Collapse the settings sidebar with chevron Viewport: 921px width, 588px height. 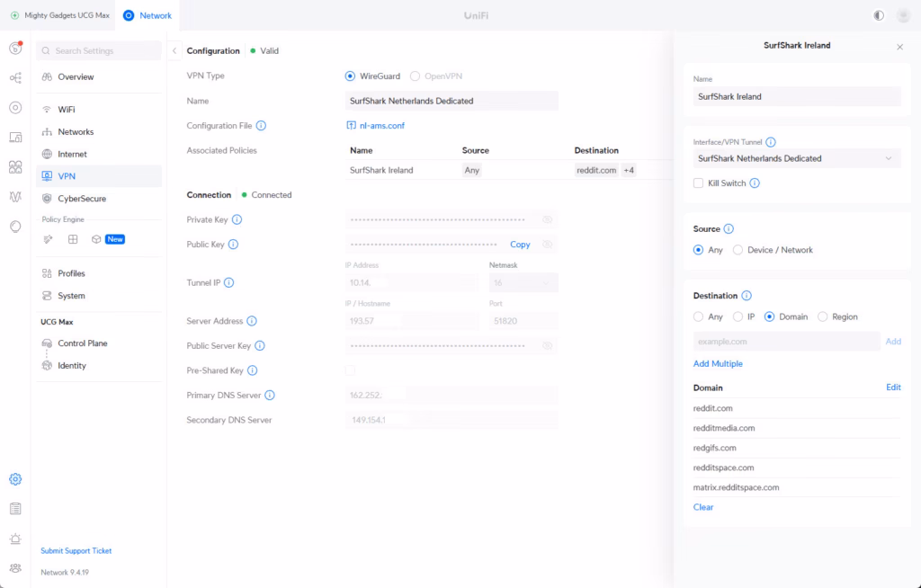174,51
